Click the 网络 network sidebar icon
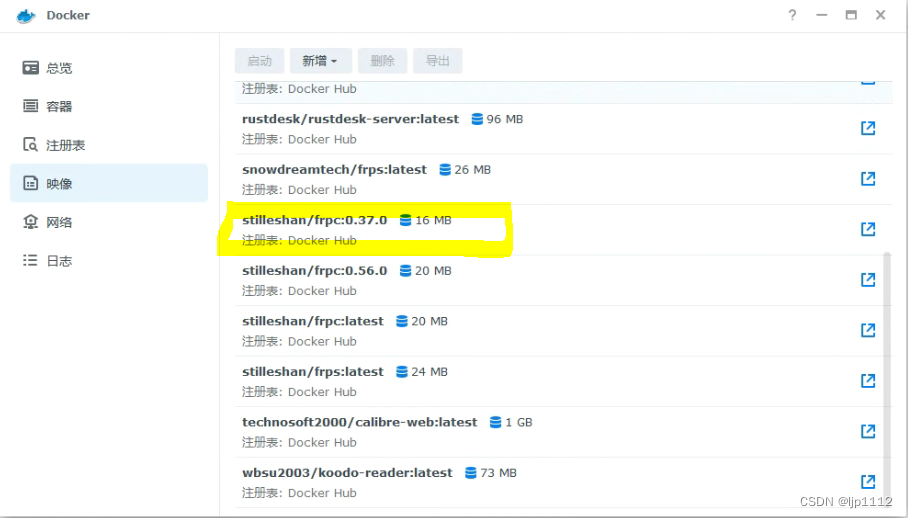 point(31,222)
